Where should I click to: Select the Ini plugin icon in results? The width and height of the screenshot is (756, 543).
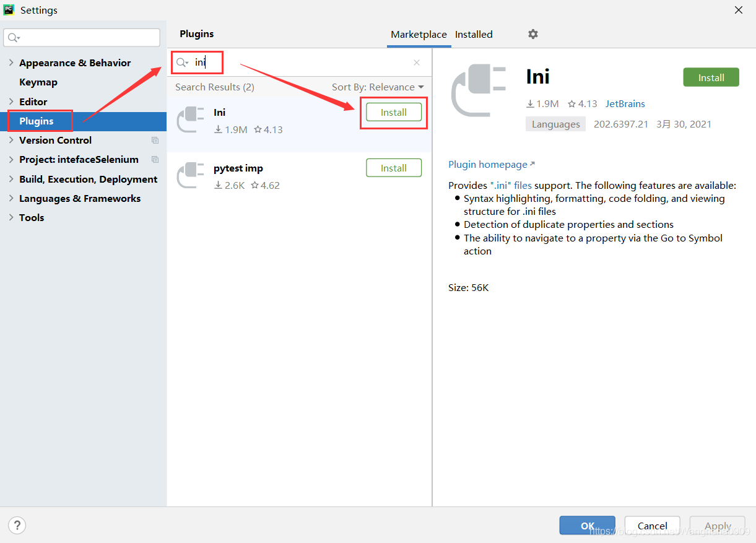pos(191,119)
